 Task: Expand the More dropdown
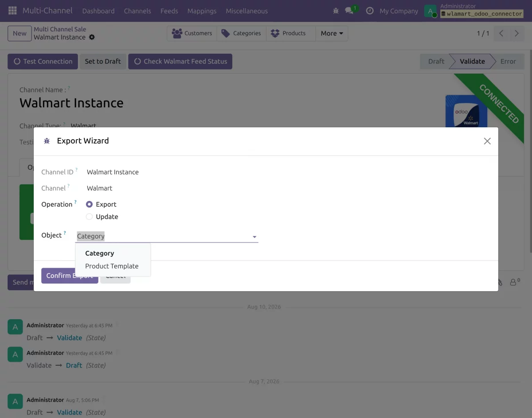(332, 33)
